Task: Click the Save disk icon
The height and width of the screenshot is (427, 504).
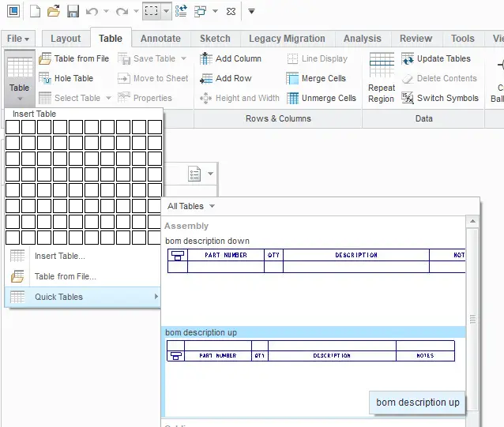Action: pos(73,12)
